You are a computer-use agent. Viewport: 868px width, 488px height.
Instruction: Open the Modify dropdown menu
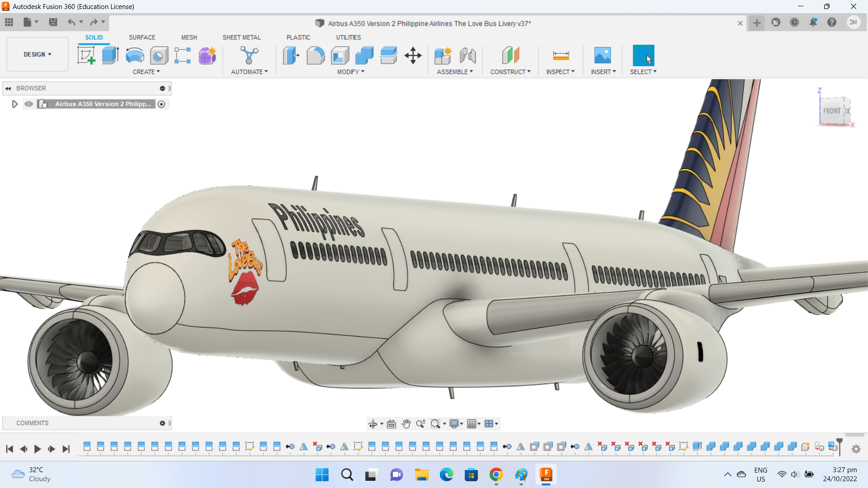coord(351,72)
